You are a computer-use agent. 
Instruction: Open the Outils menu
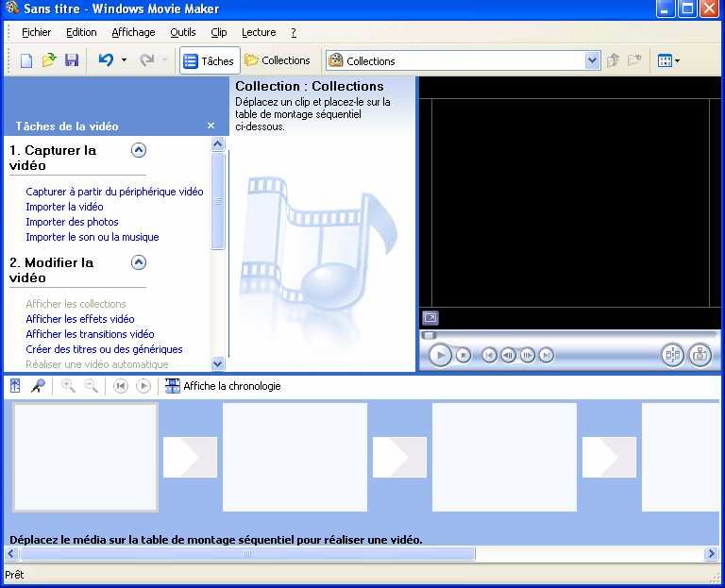click(x=182, y=32)
